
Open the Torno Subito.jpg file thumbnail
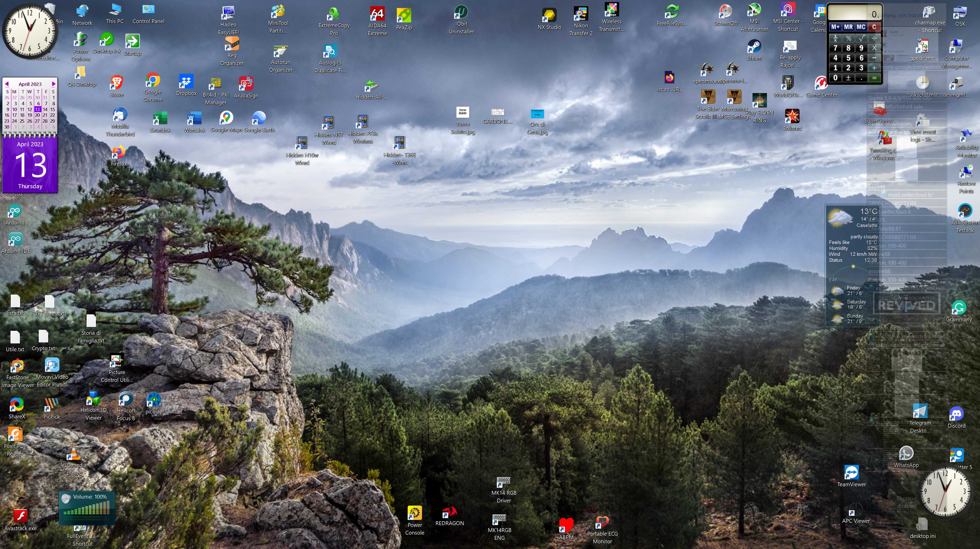click(463, 113)
